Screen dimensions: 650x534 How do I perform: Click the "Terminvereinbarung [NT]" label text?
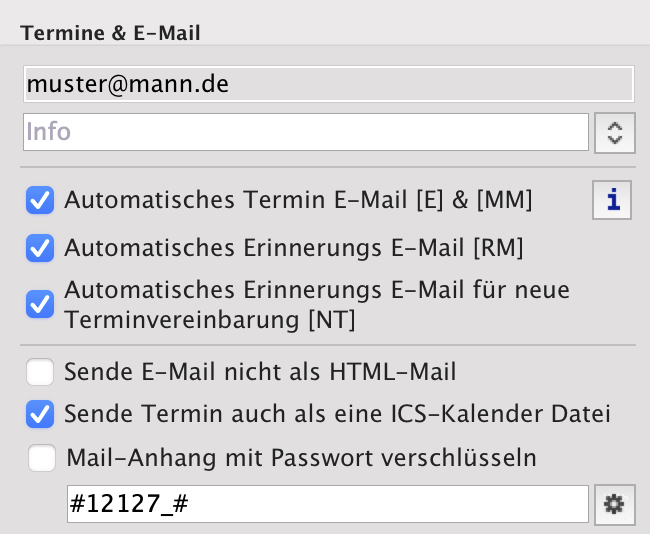[210, 320]
